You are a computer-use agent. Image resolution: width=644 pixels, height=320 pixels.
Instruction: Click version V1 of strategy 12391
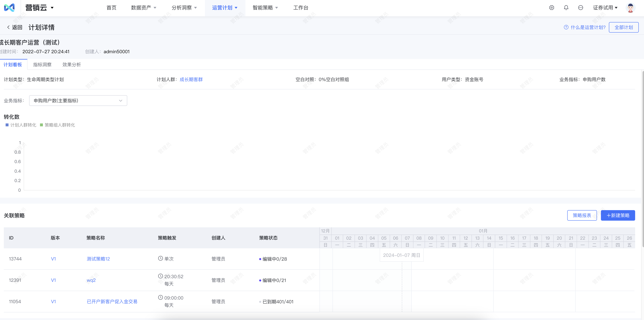coord(54,280)
